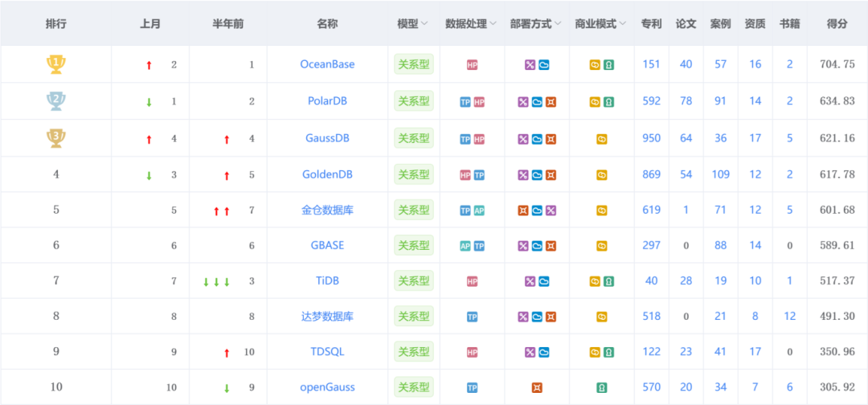
Task: Click the HP icon in TiDB row
Action: click(x=473, y=281)
